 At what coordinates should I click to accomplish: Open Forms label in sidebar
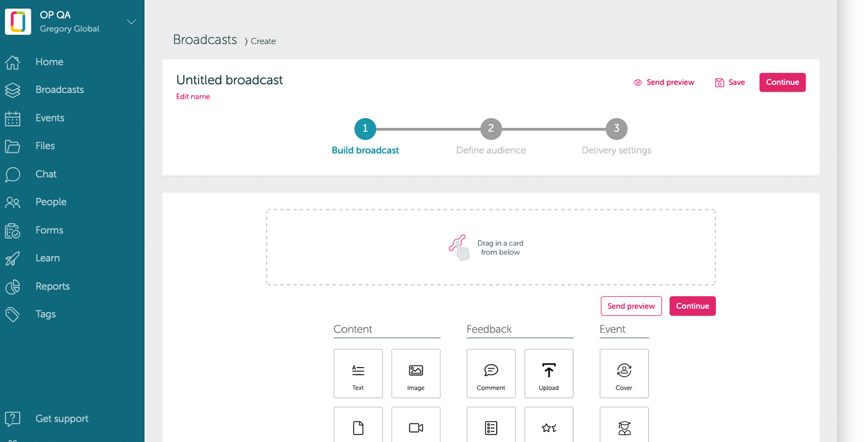tap(49, 230)
